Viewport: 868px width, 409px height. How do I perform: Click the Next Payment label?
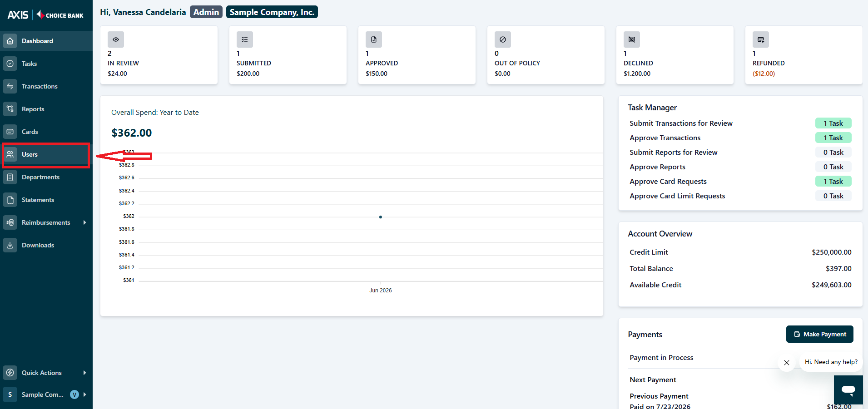[x=653, y=380]
